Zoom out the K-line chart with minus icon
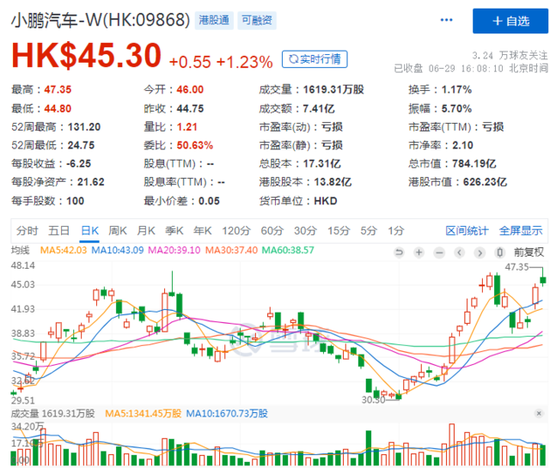The width and height of the screenshot is (550, 468). point(439,252)
